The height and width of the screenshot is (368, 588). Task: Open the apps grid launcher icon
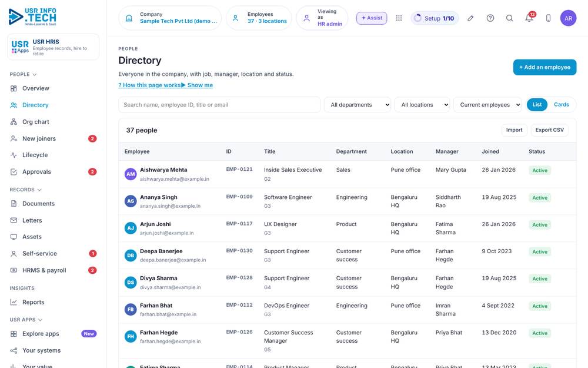399,18
